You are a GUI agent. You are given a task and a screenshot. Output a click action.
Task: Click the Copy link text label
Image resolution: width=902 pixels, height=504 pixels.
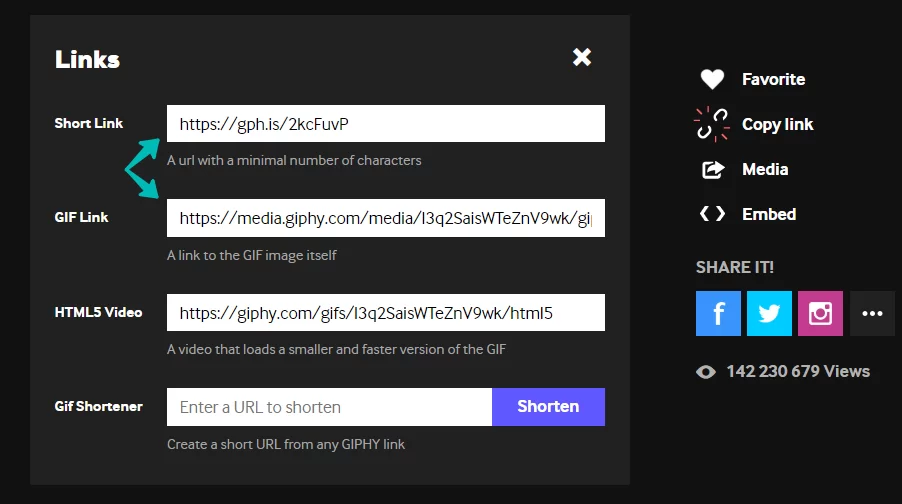[x=777, y=124]
